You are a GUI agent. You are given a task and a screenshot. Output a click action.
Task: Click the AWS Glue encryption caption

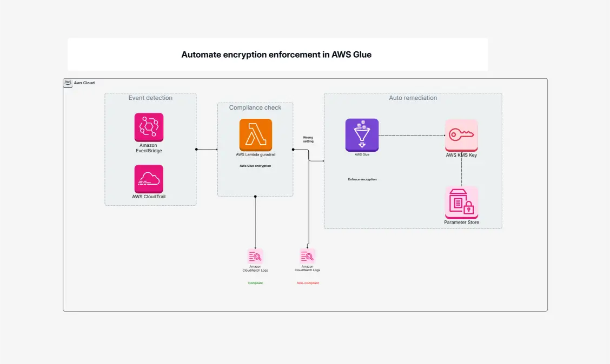255,166
